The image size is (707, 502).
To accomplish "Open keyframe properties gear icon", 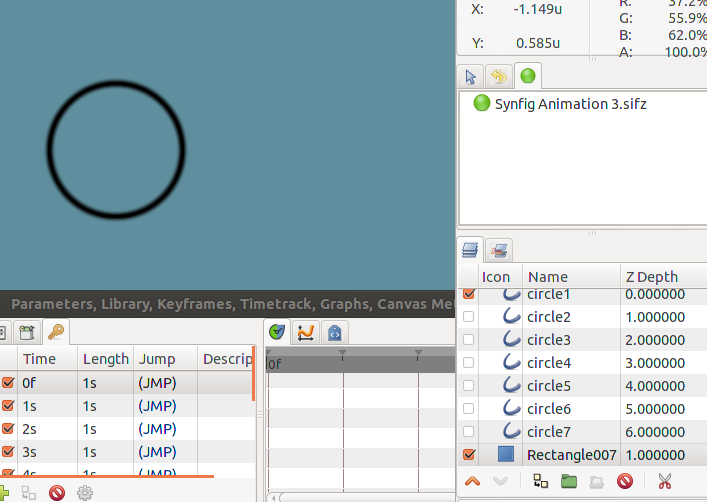I will [x=85, y=493].
